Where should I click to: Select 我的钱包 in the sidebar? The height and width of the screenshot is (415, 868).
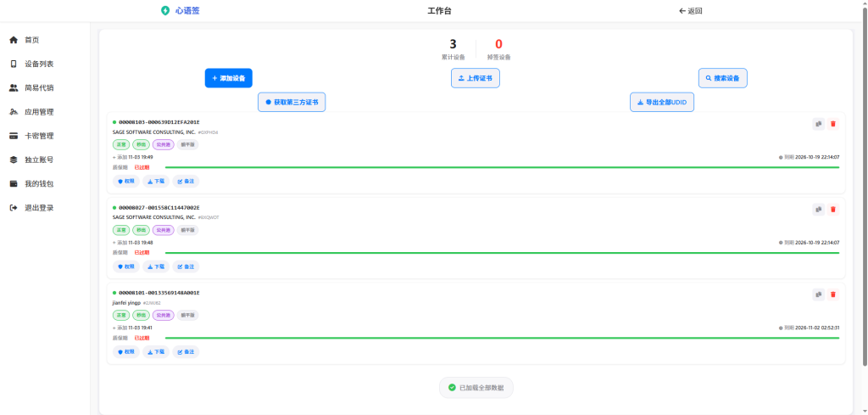point(38,183)
